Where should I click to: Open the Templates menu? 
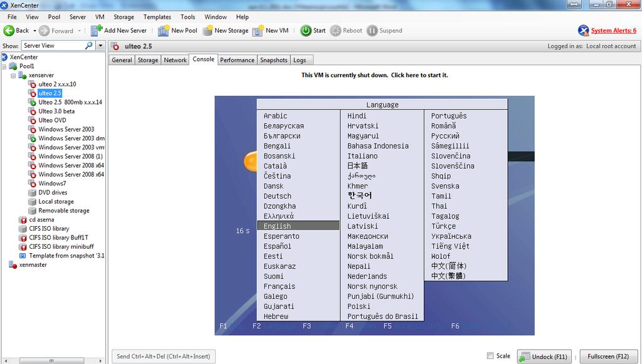(157, 17)
